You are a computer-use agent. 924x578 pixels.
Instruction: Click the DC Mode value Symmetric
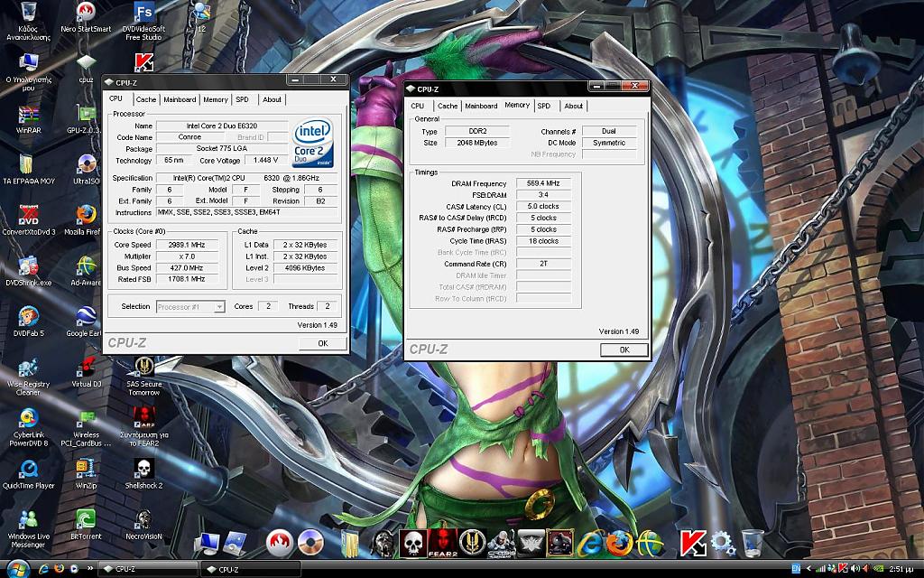tap(609, 143)
